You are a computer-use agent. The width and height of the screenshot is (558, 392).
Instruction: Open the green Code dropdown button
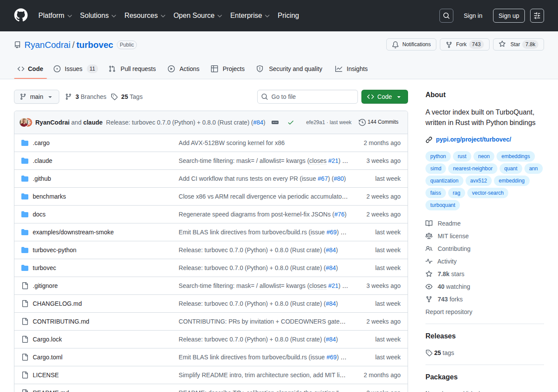click(384, 97)
